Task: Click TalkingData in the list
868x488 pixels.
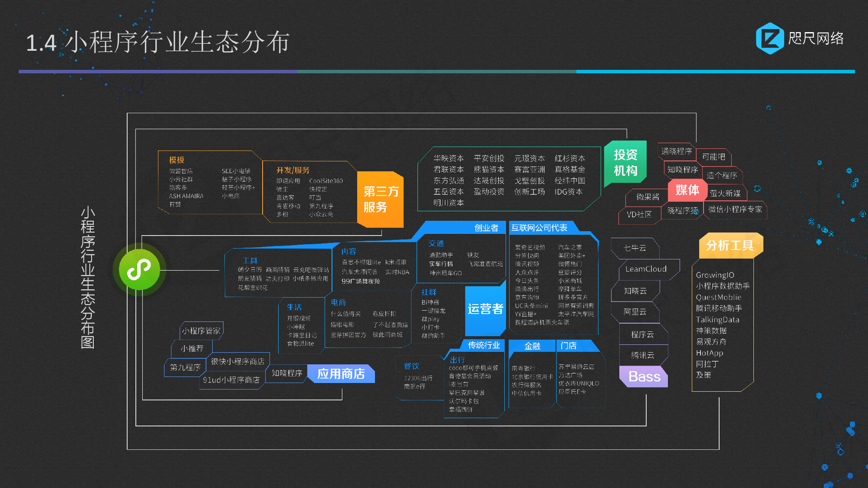Action: click(717, 320)
